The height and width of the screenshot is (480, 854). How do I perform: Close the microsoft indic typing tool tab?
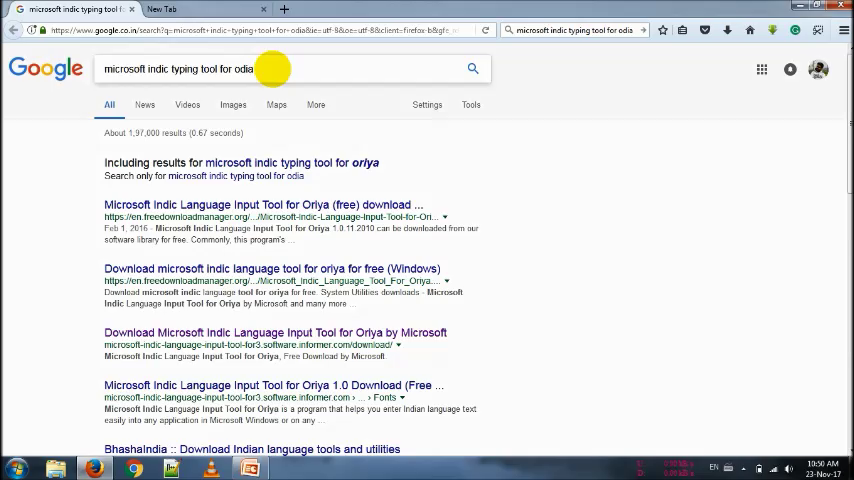132,9
